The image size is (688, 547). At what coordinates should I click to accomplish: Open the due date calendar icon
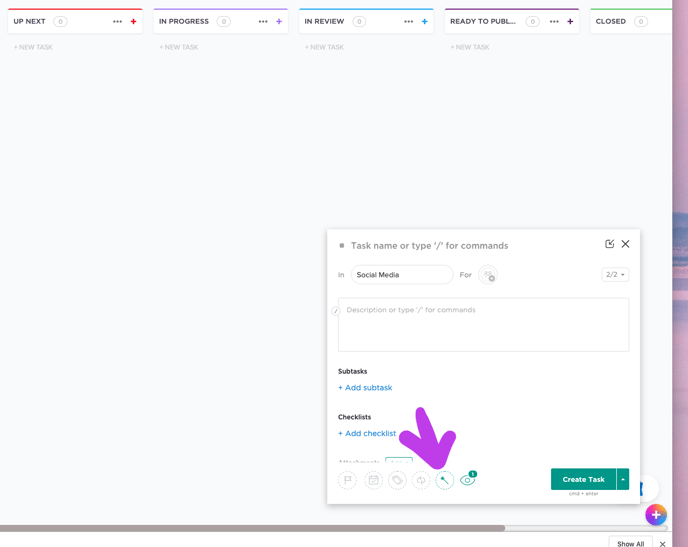click(x=373, y=480)
